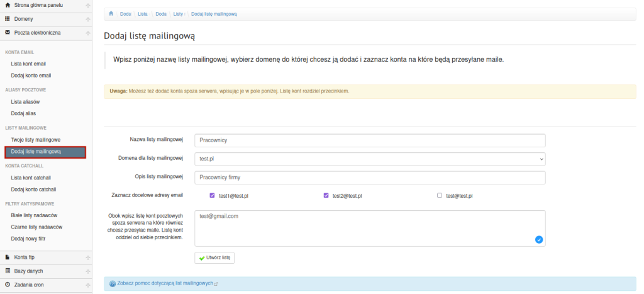Viewport: 644px width, 294px height.
Task: Click the Domeny grid icon
Action: [x=8, y=19]
